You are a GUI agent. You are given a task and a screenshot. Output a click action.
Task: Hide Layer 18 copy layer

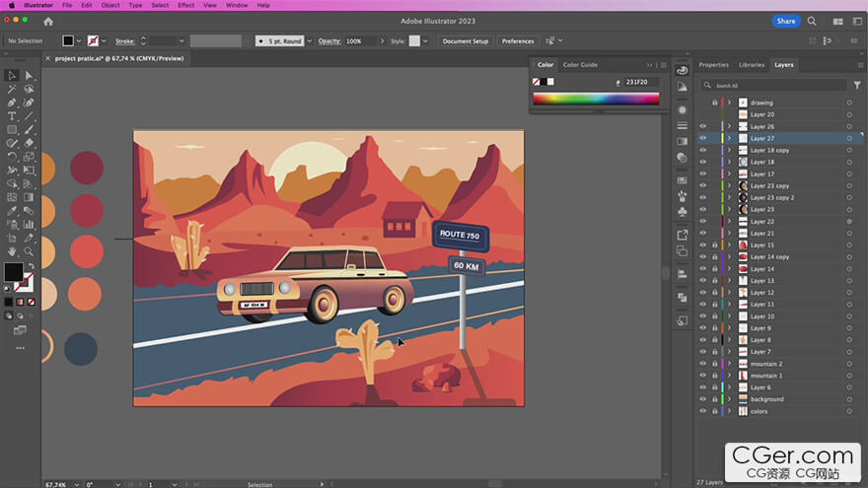click(703, 150)
